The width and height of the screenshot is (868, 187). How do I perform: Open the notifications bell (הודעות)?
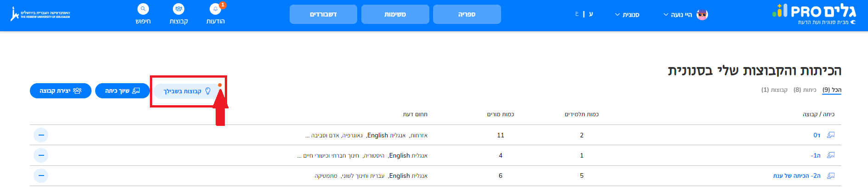tap(215, 9)
